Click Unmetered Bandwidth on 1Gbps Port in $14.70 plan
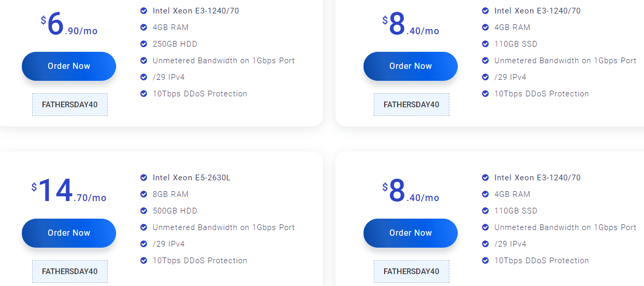This screenshot has width=644, height=286. (224, 227)
